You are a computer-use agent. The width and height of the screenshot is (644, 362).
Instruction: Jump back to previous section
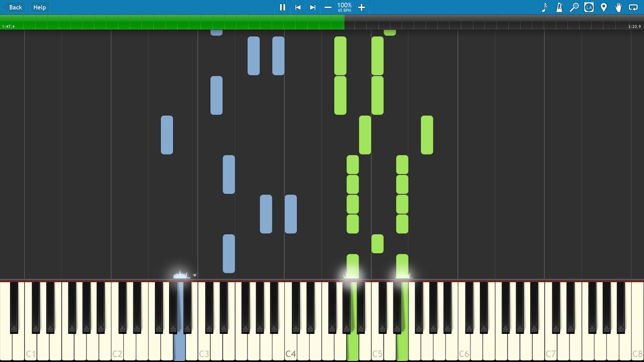(x=298, y=7)
